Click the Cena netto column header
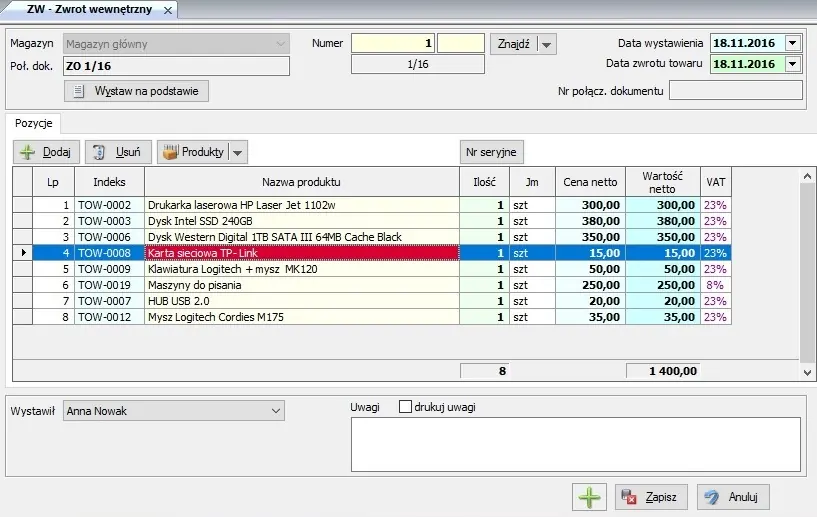 (x=590, y=182)
